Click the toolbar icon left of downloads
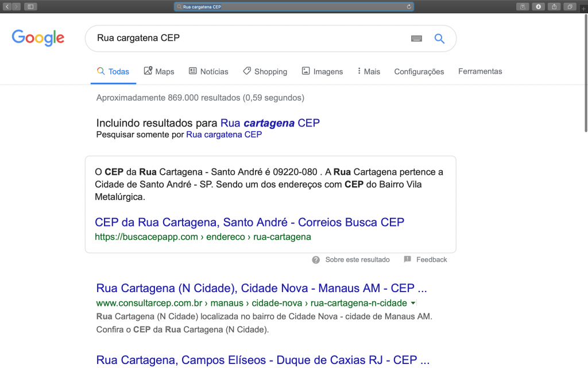 coord(523,6)
